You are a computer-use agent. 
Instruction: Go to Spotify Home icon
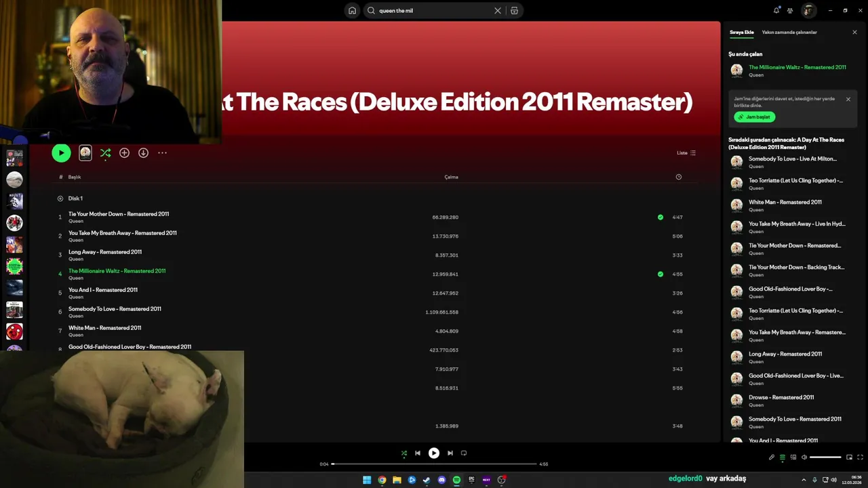coord(352,11)
